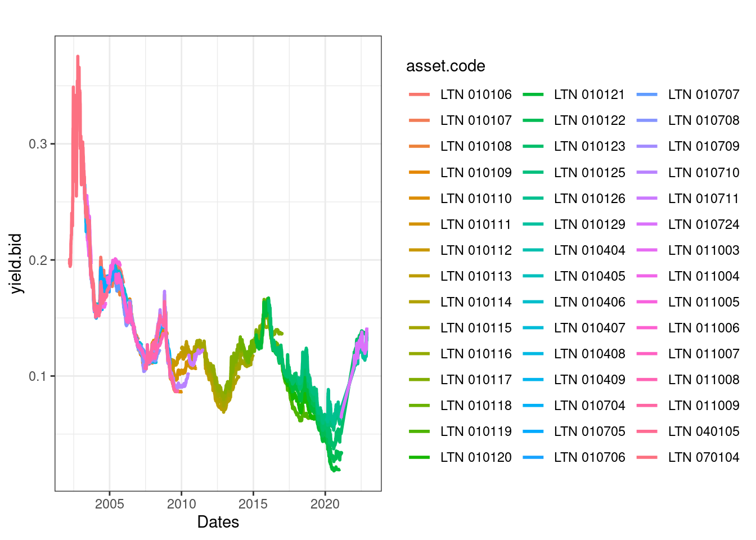Click the LTN 010106 legend color swatch
The image size is (756, 540).
[x=419, y=94]
